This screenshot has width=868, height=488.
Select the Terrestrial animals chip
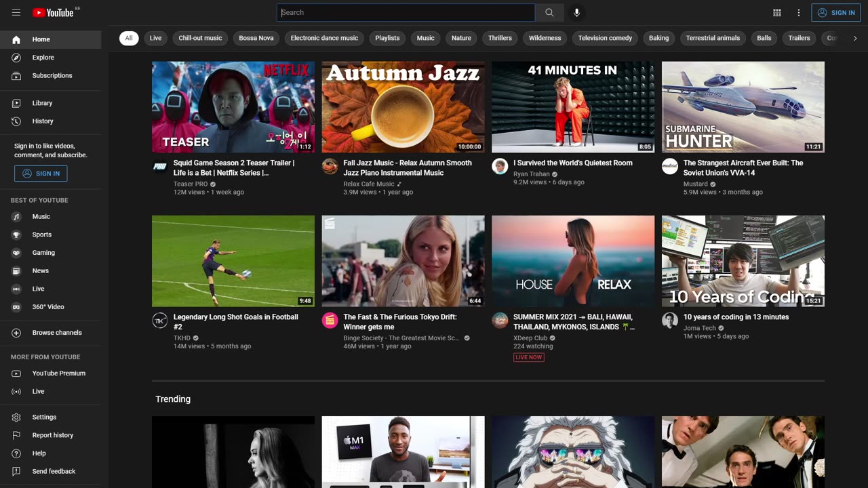point(713,38)
